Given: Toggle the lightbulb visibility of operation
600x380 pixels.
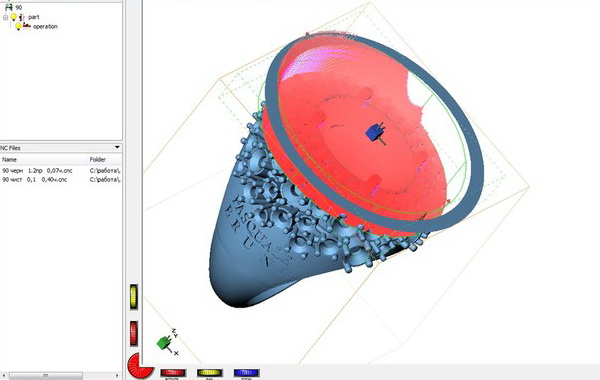Looking at the screenshot, I should 18,26.
